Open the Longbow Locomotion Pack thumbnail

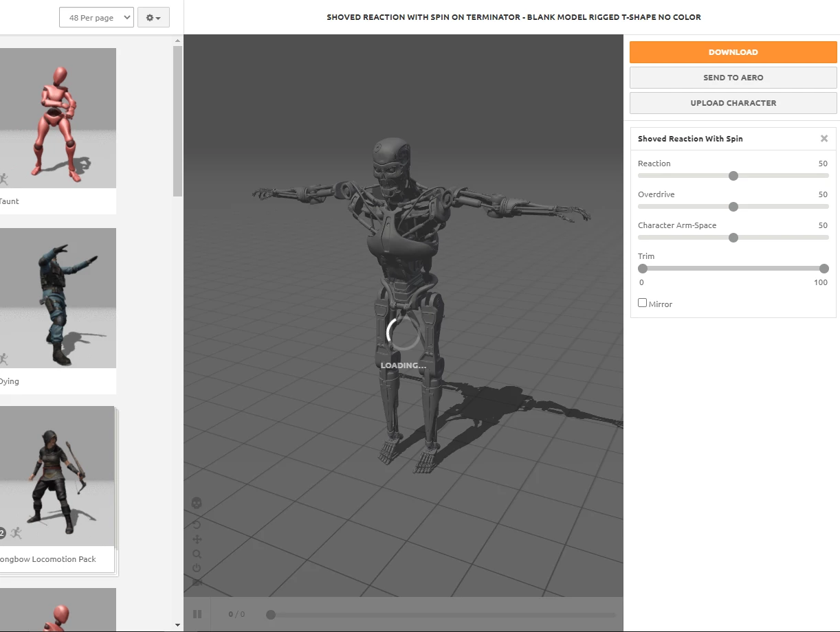coord(57,476)
